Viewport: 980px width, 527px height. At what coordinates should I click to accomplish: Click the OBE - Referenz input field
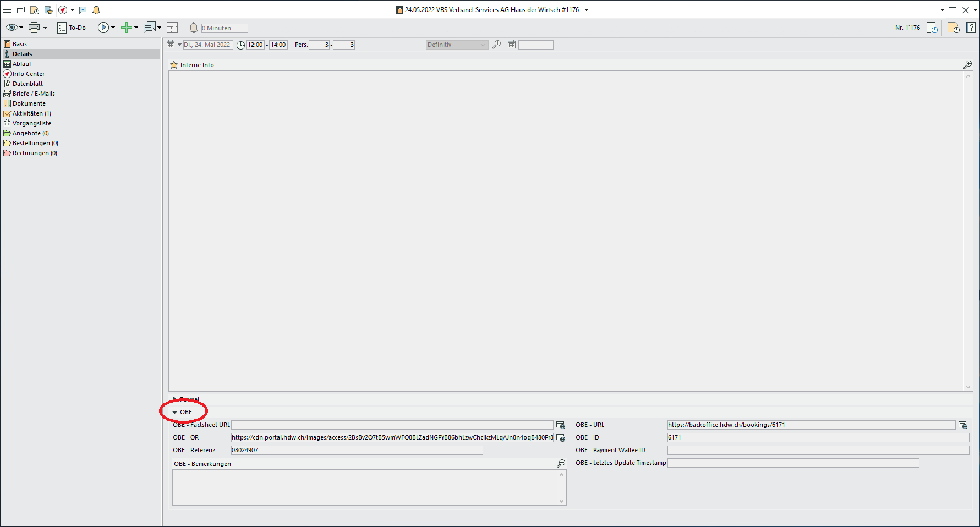pyautogui.click(x=357, y=450)
